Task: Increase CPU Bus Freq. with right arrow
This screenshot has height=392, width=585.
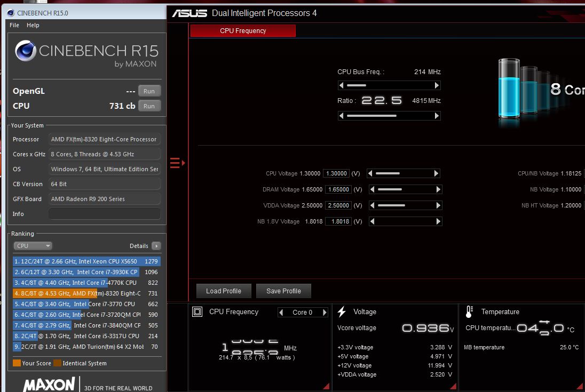Action: (437, 85)
